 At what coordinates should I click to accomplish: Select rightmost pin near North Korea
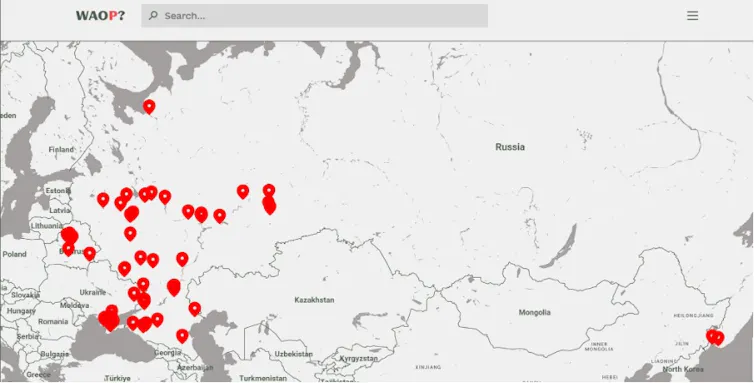pos(718,338)
